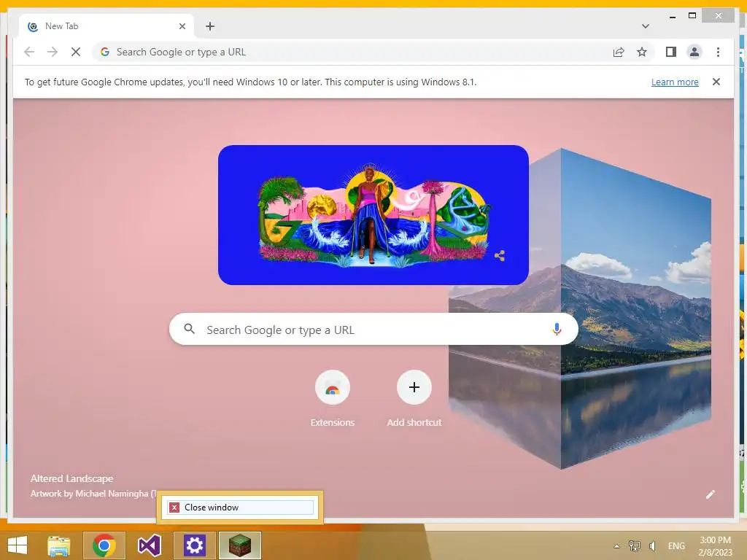Viewport: 747px width, 560px height.
Task: Open a new tab with plus button
Action: pyautogui.click(x=210, y=26)
